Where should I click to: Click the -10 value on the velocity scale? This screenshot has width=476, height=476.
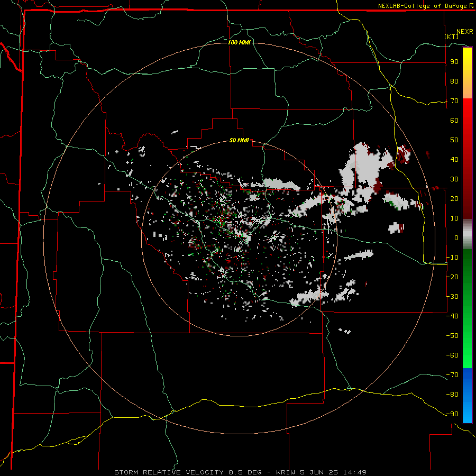[x=452, y=258]
